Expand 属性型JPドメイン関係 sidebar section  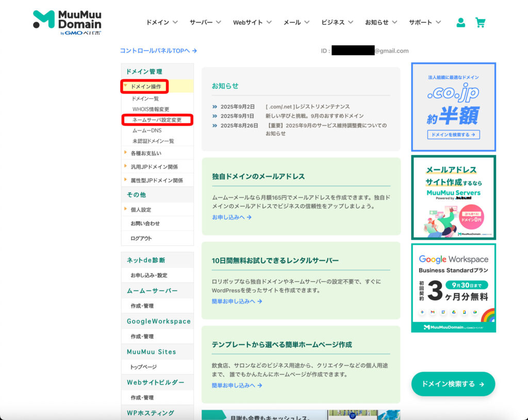tap(157, 180)
